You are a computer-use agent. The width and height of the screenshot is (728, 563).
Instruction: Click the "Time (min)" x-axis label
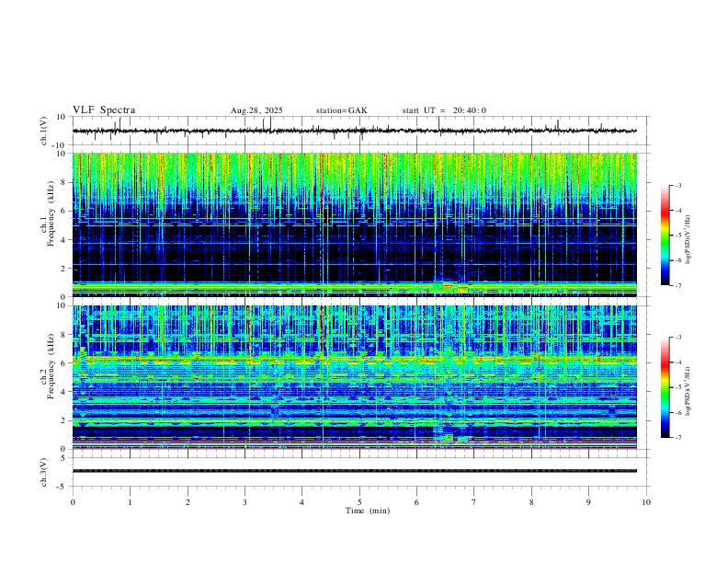tap(368, 511)
